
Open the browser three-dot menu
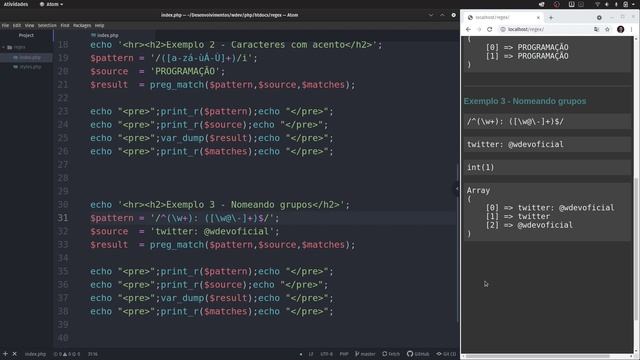tap(631, 29)
